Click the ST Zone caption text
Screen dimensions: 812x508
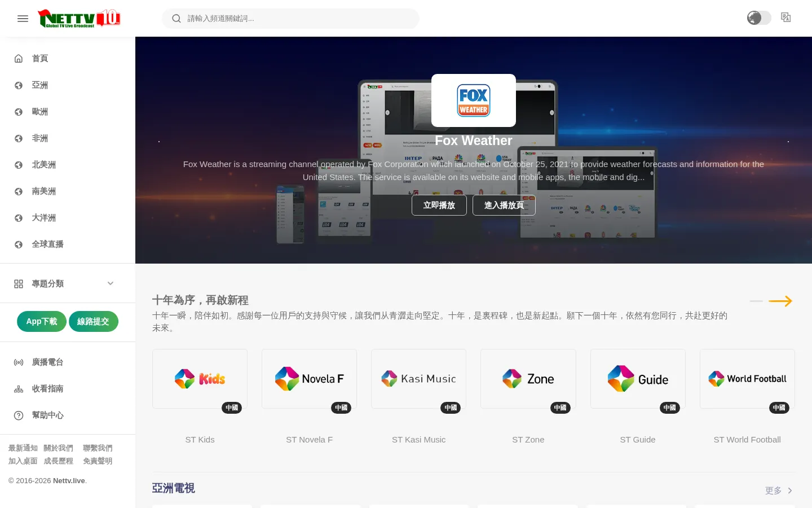[528, 440]
